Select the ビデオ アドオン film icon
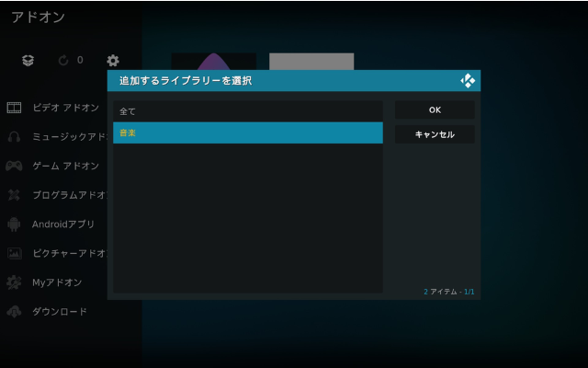 pyautogui.click(x=14, y=108)
